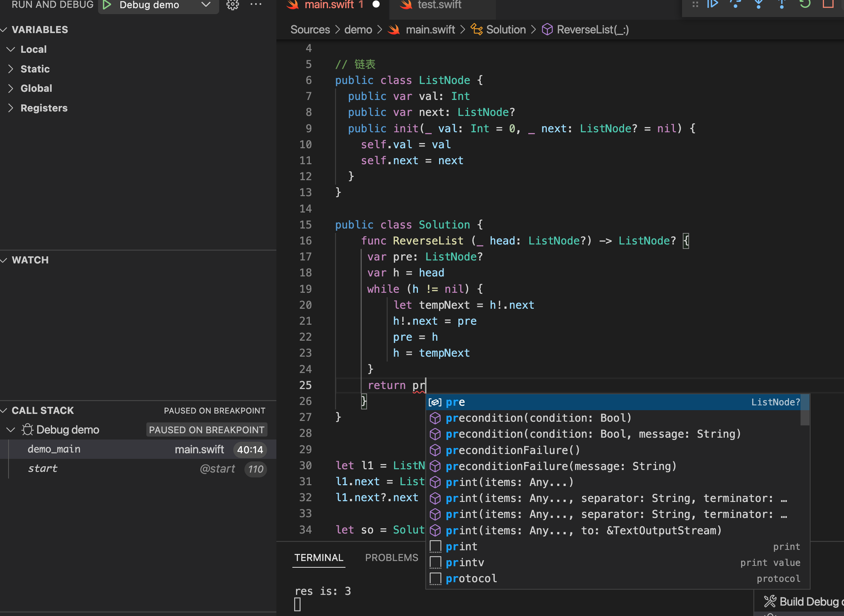The image size is (844, 616).
Task: Step into the function call
Action: pos(759,4)
